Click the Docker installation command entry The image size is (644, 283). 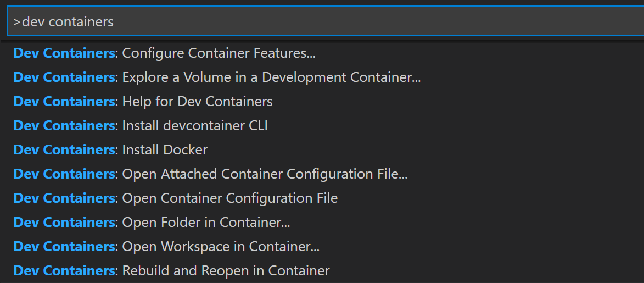(110, 150)
